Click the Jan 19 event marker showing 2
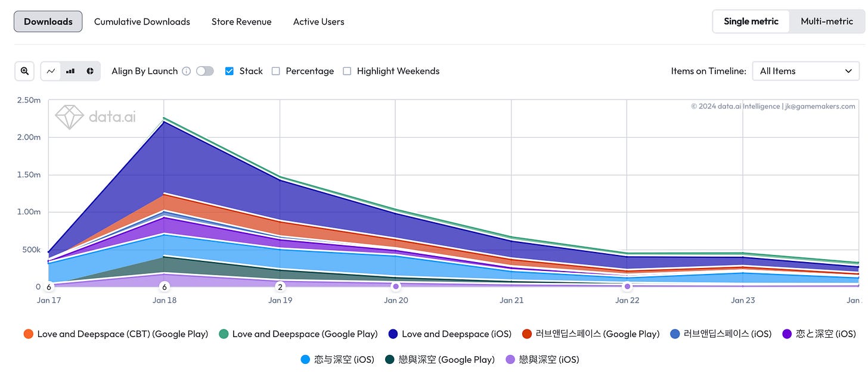868x380 pixels. (280, 287)
